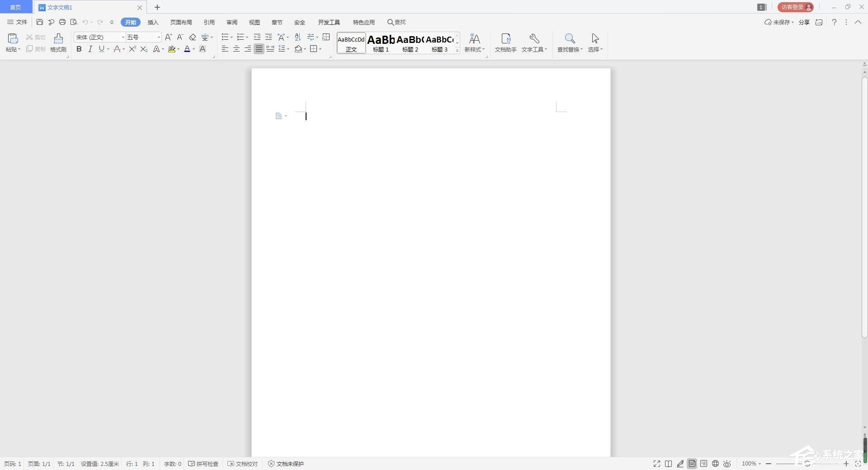Open the font size dropdown
This screenshot has height=470, width=868.
point(158,37)
